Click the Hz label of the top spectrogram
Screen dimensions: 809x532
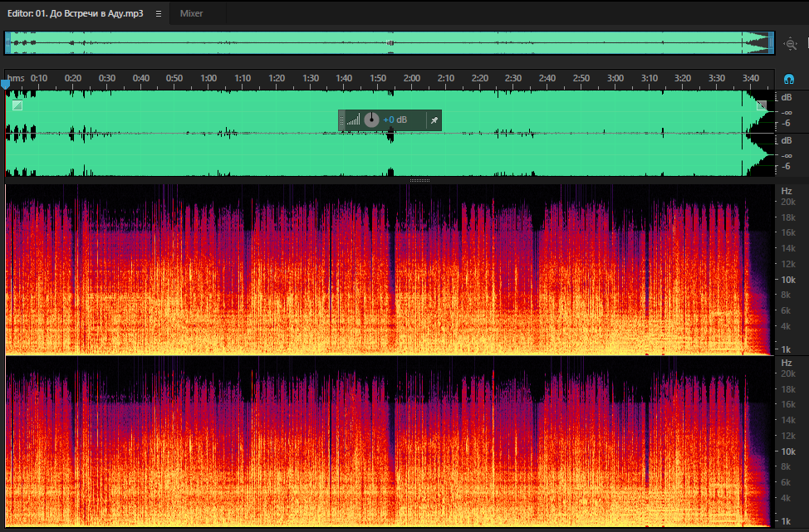[787, 191]
